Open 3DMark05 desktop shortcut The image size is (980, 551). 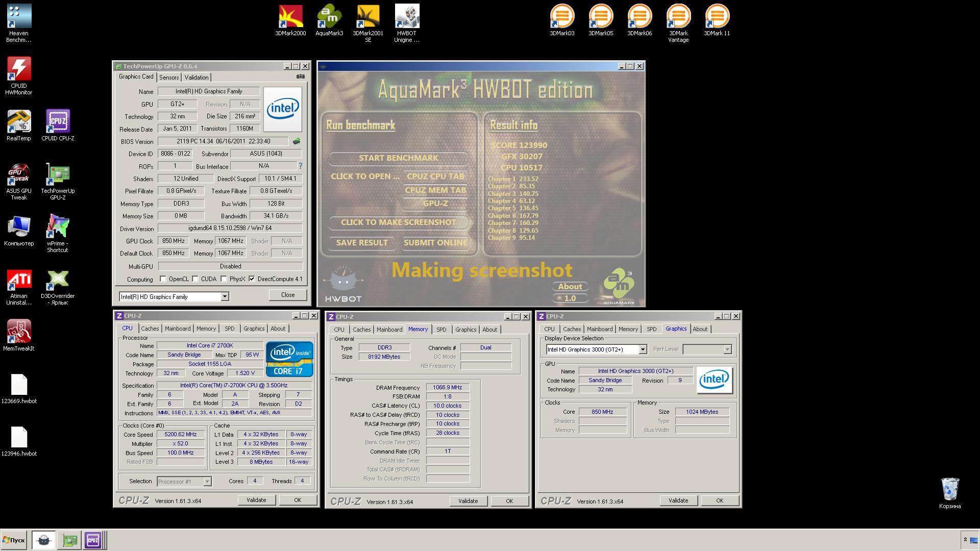pyautogui.click(x=601, y=20)
